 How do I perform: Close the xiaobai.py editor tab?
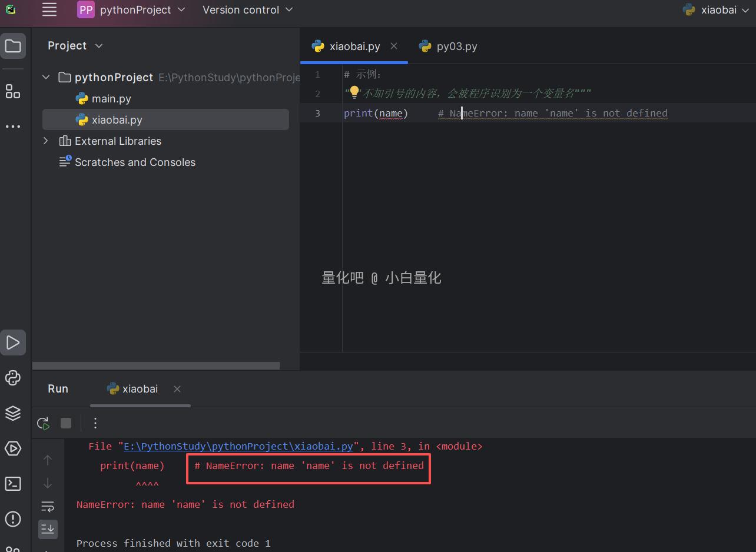pos(394,46)
